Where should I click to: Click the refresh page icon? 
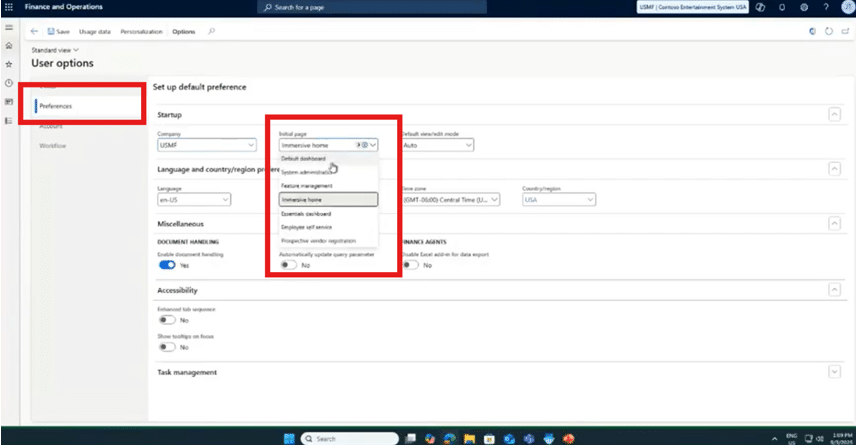tap(827, 31)
